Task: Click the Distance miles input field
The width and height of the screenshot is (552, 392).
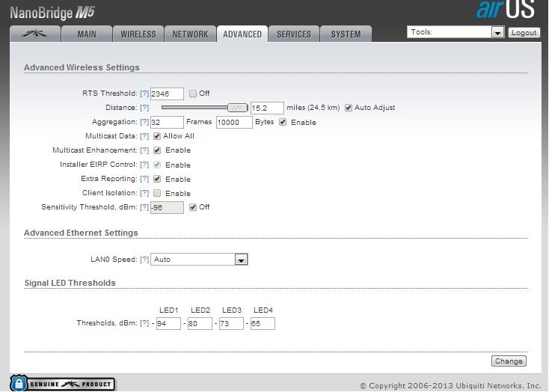Action: [267, 108]
